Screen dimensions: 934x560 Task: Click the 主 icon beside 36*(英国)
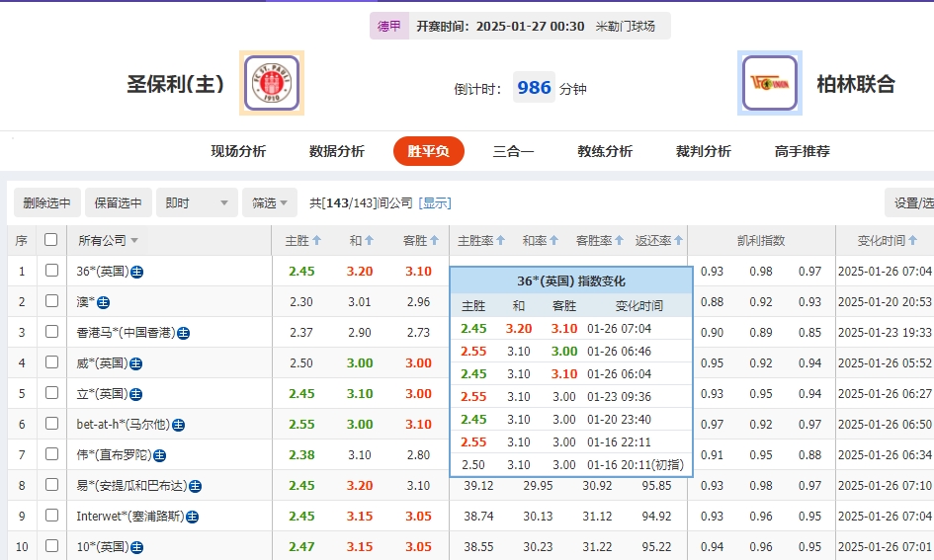[137, 272]
